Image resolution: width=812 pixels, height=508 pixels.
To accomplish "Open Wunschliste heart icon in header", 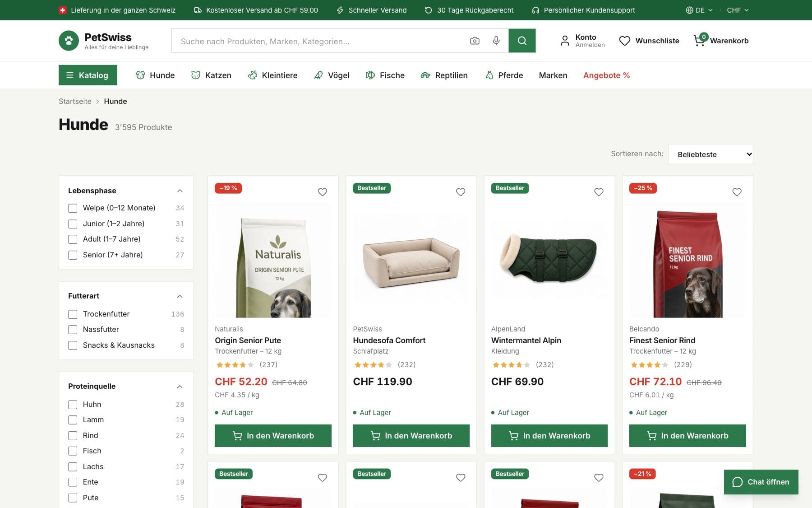I will (x=624, y=41).
